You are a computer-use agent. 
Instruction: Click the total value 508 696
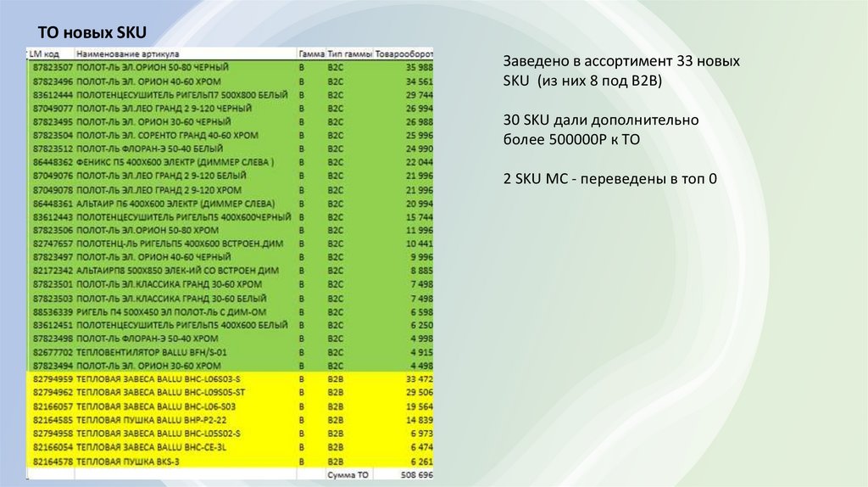[417, 475]
